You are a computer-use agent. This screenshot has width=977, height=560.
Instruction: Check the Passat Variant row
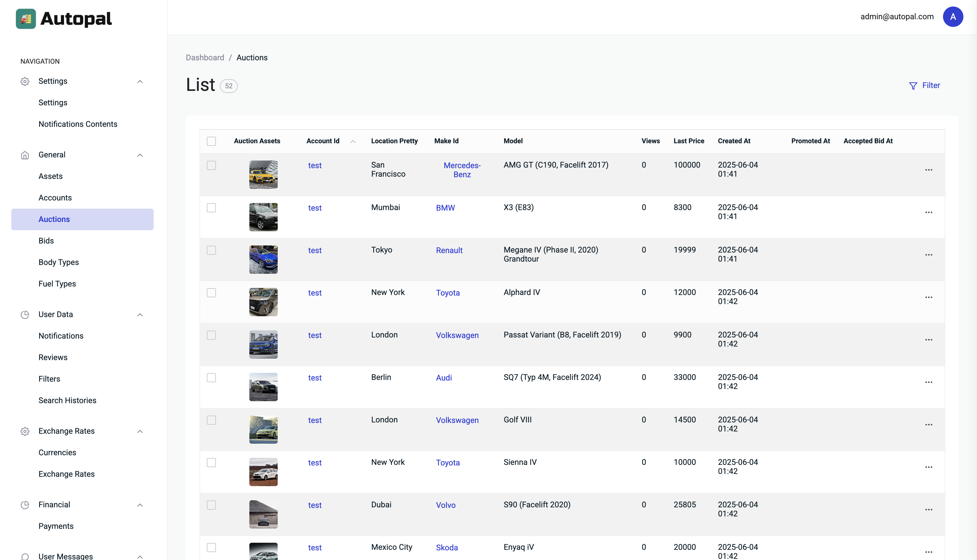tap(211, 335)
